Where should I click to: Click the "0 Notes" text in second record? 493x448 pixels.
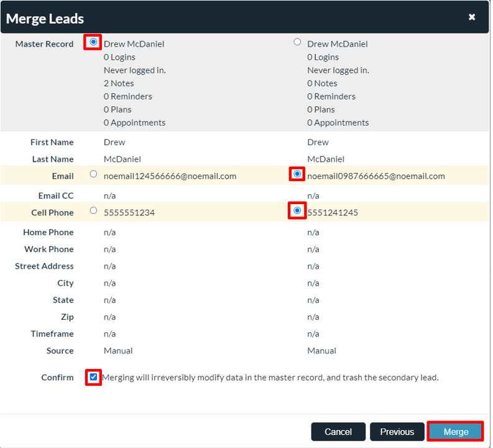[322, 83]
